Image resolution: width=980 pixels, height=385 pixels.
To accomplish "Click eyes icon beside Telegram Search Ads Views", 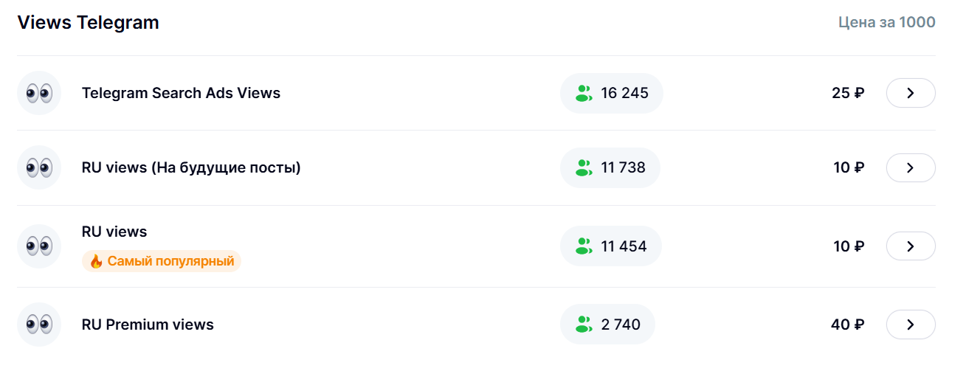I will (39, 93).
